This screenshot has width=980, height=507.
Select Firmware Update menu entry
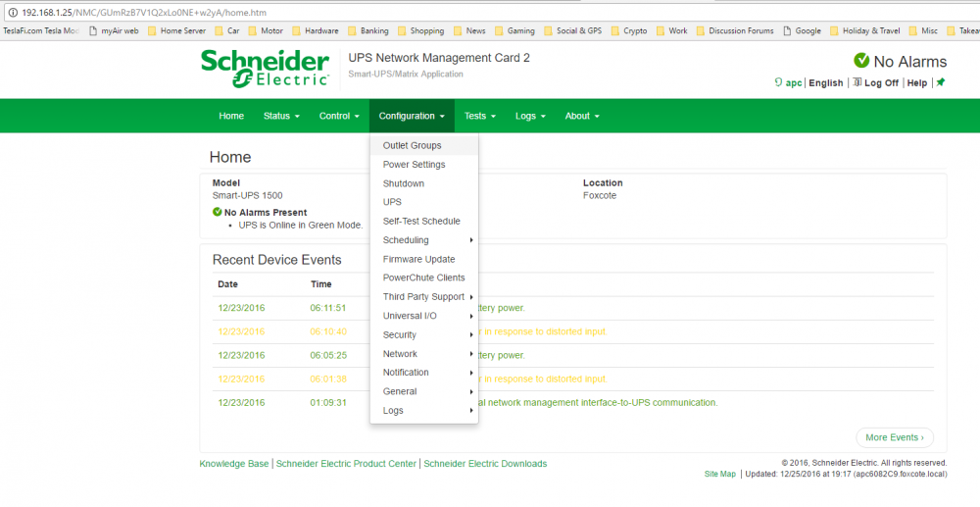coord(424,259)
